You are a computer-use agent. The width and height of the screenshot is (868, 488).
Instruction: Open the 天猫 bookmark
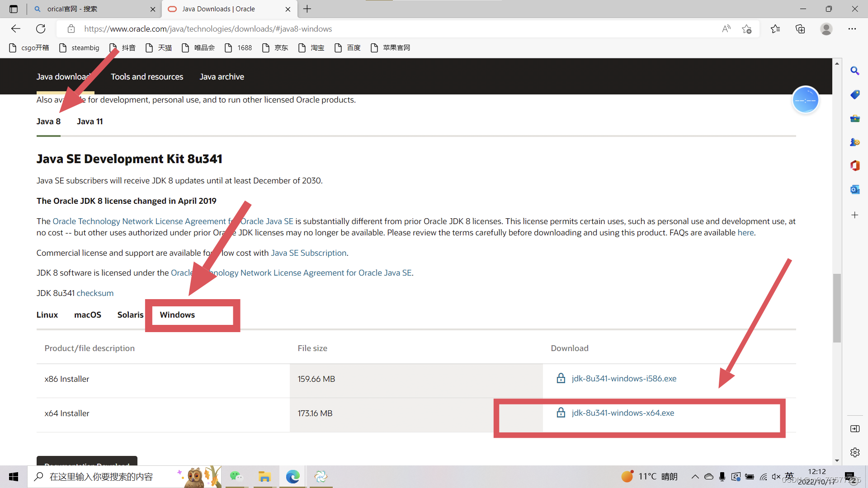159,48
